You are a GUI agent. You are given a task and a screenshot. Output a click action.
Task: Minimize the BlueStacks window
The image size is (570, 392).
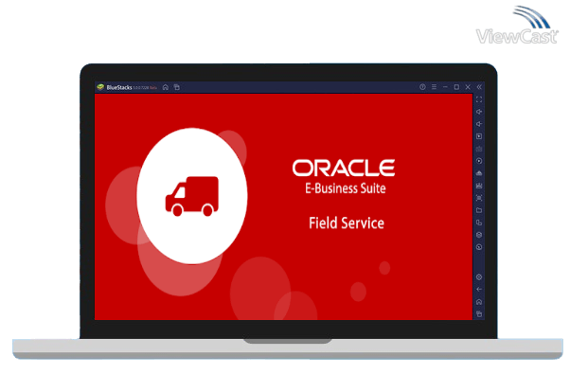pos(445,87)
